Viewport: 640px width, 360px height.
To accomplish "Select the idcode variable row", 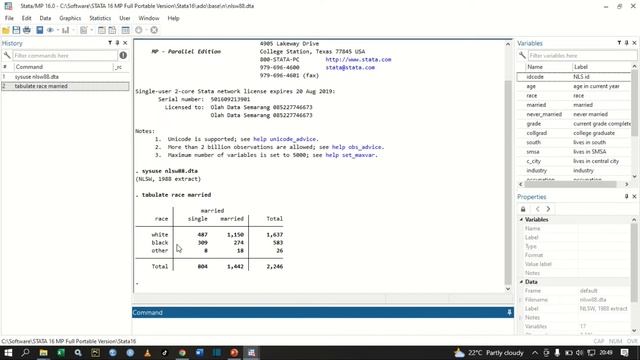I will pos(573,77).
